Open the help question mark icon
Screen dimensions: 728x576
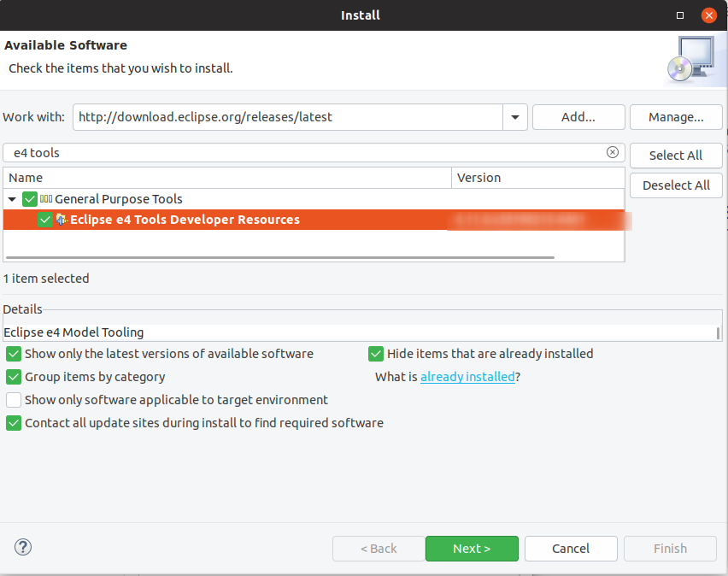(23, 547)
